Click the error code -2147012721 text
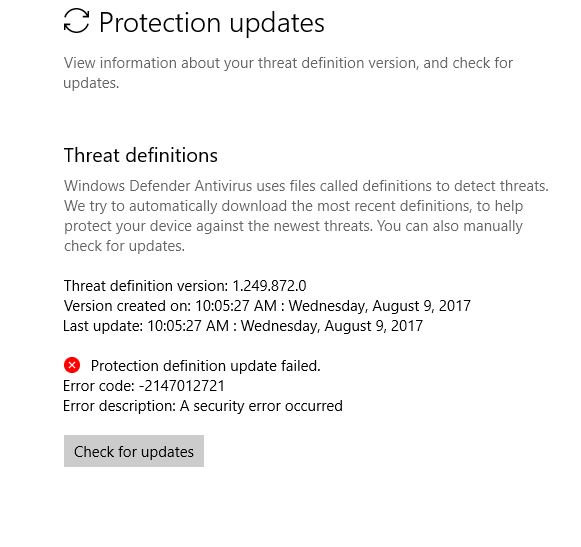Image resolution: width=581 pixels, height=547 pixels. point(182,386)
